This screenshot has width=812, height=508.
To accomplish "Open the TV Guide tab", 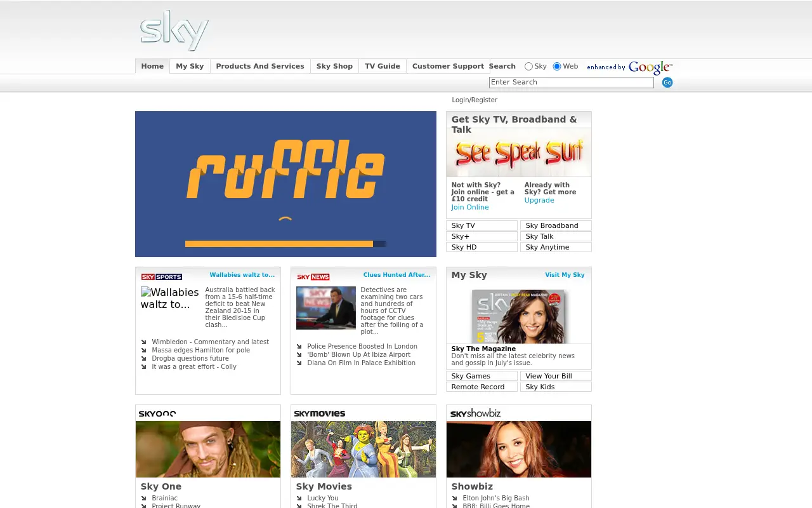I will click(383, 66).
